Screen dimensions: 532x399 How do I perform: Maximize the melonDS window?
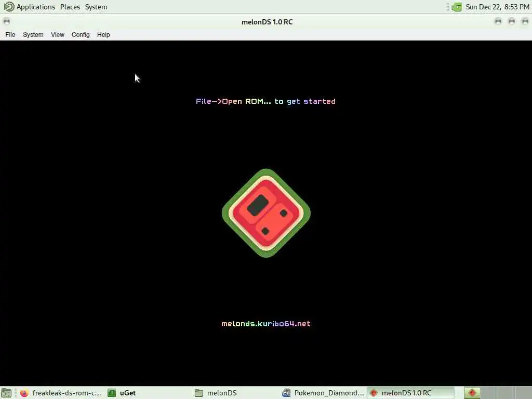tap(512, 22)
